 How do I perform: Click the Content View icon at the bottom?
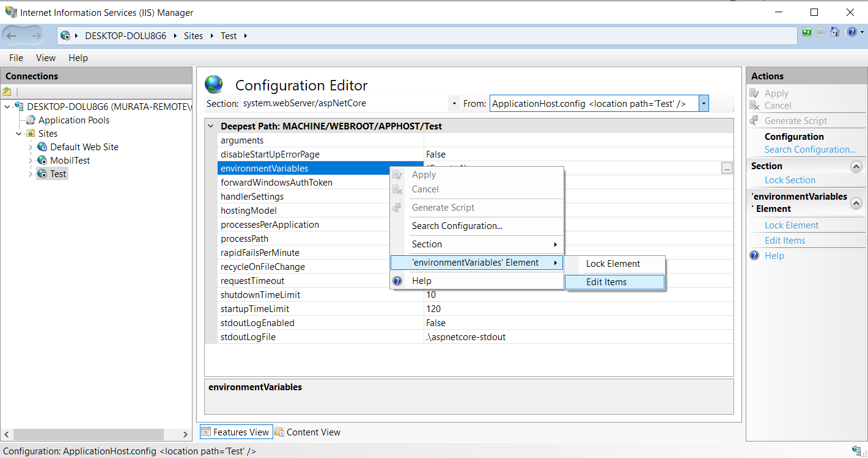point(279,432)
